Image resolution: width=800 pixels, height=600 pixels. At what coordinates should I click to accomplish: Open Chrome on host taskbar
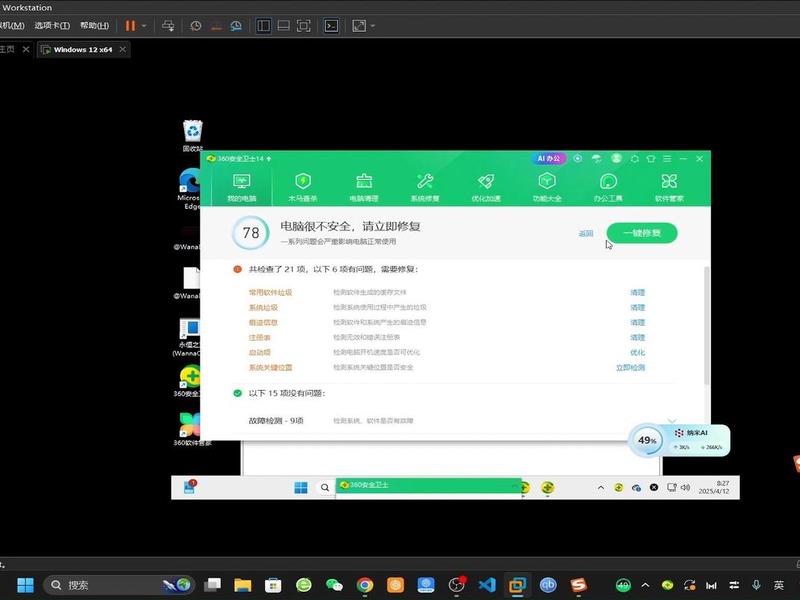(365, 585)
